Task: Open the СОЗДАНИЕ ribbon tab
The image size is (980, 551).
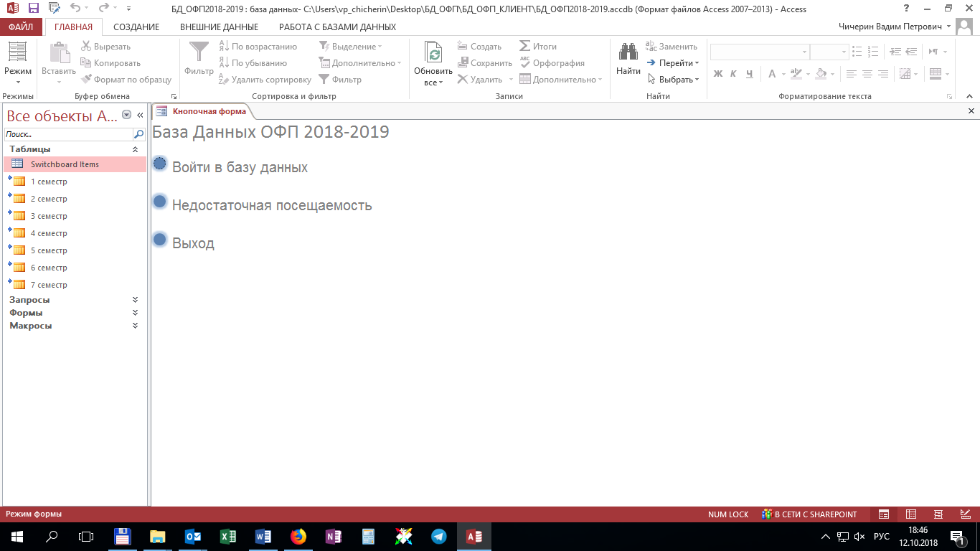Action: 136,27
